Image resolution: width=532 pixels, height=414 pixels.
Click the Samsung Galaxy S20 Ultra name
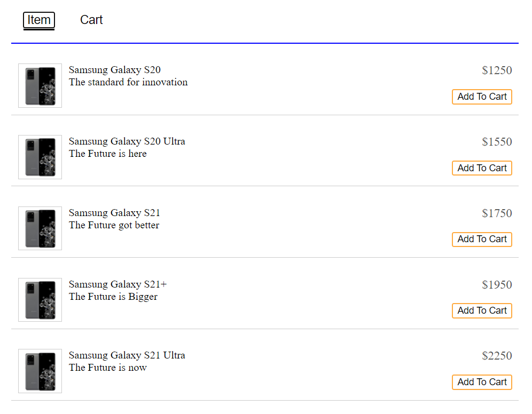click(x=127, y=141)
